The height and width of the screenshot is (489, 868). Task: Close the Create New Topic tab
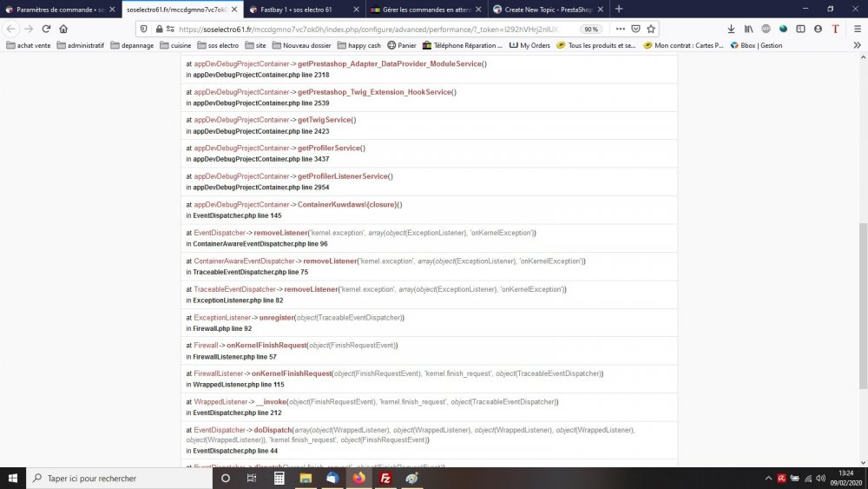[600, 10]
